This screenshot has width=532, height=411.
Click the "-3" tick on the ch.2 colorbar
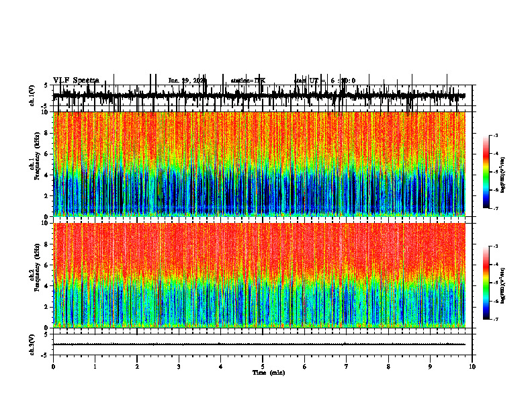[495, 246]
